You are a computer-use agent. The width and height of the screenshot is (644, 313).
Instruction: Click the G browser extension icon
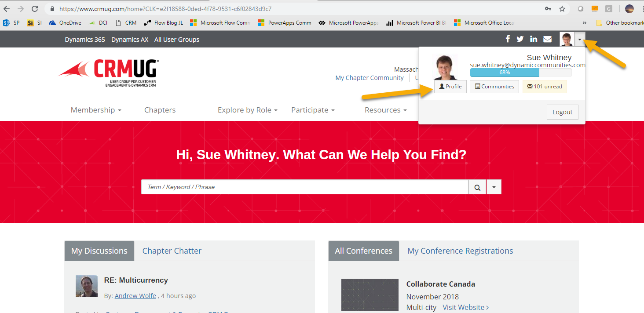pos(609,9)
